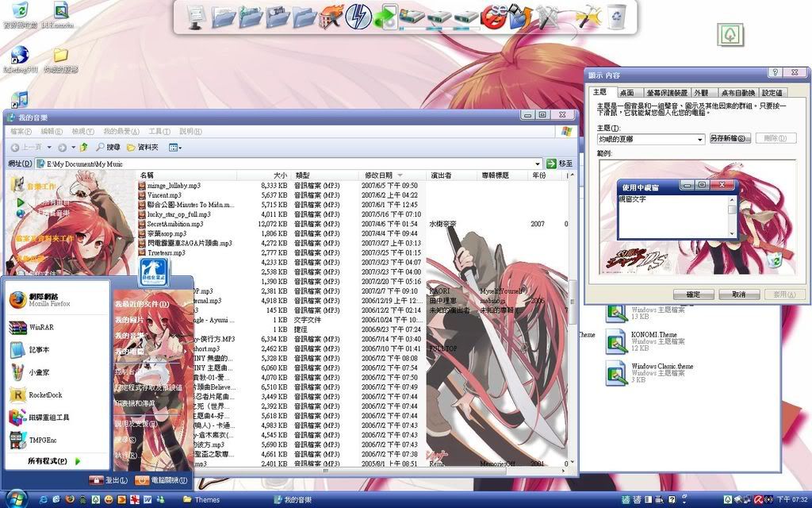The height and width of the screenshot is (508, 812).
Task: Open the address bar dropdown arrow
Action: (537, 164)
